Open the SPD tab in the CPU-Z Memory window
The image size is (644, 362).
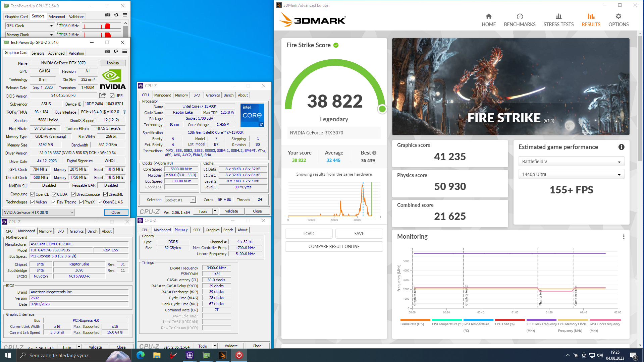point(196,230)
